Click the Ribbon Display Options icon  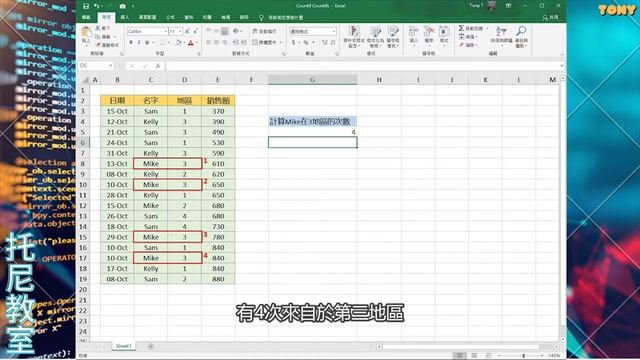click(508, 6)
